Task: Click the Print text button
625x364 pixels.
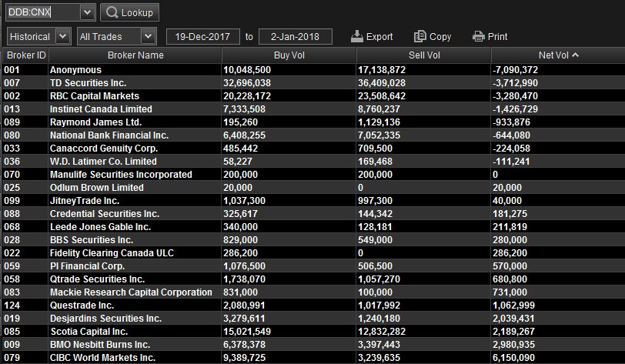Action: [x=497, y=37]
